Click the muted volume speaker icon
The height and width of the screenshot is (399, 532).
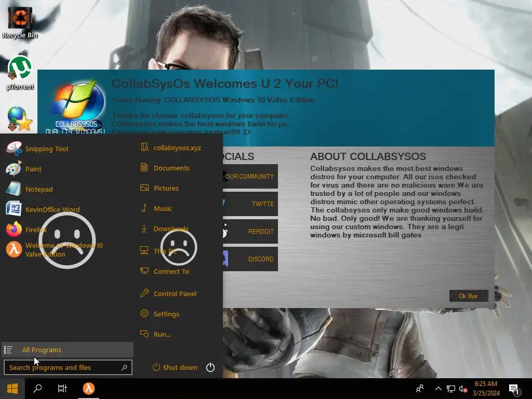[463, 389]
